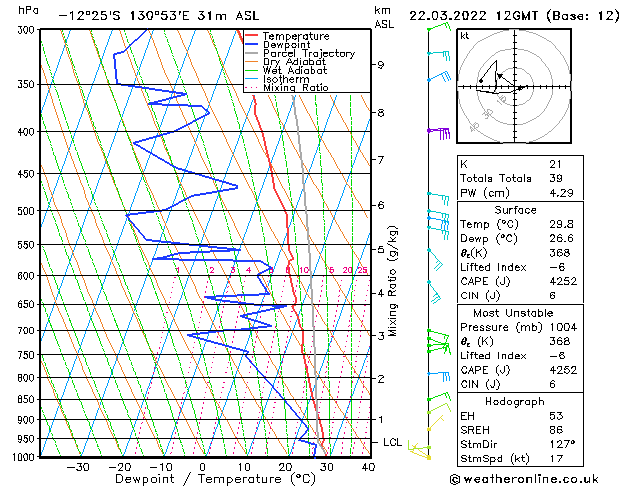
Task: Click the Temperature legend entry
Action: 296,36
